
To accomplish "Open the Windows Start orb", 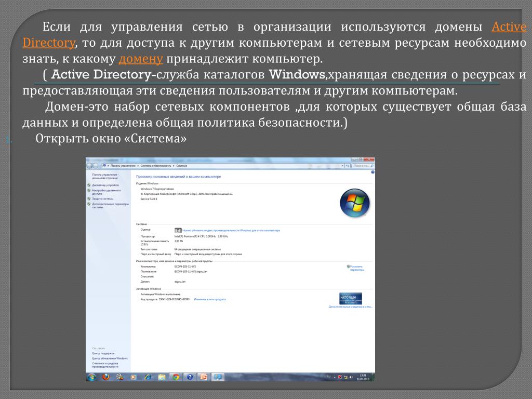I will coord(91,377).
